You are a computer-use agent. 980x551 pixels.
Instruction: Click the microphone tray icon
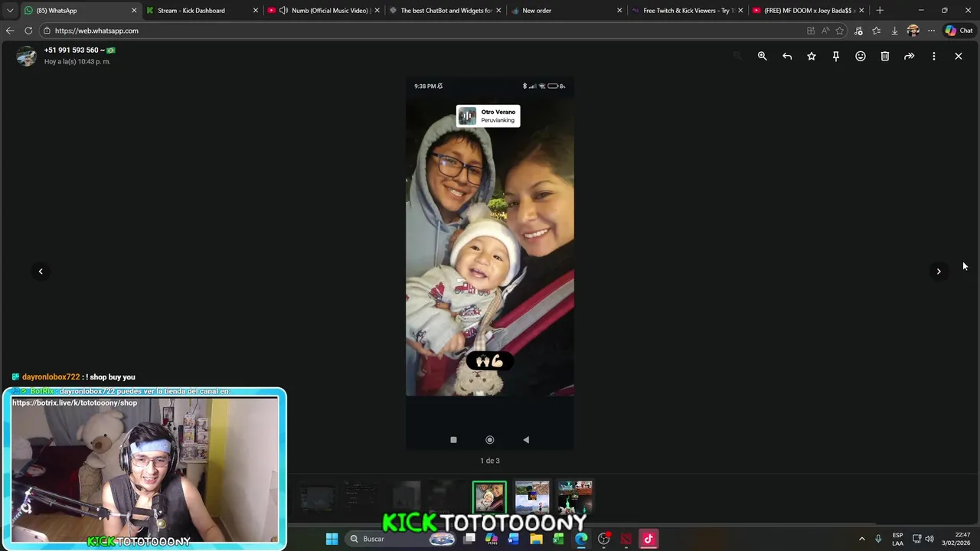878,539
